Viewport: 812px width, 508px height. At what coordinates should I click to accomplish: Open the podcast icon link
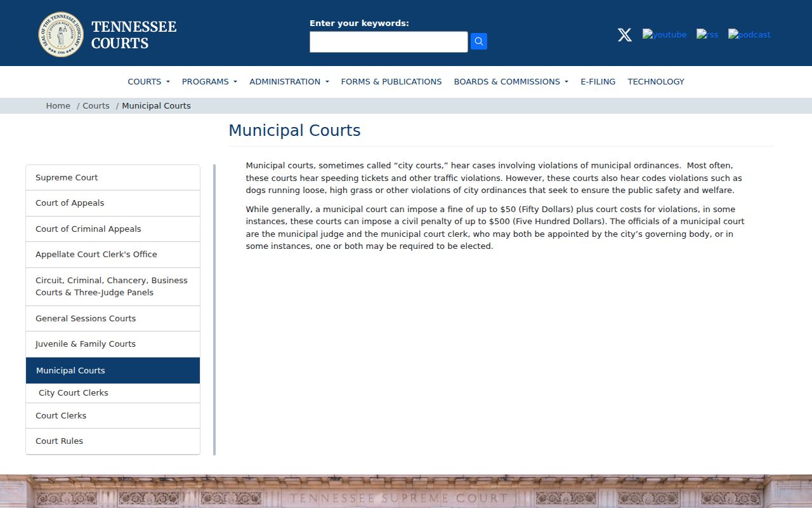(749, 34)
